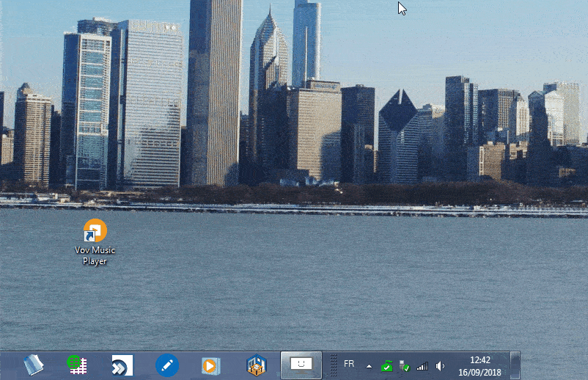Open the hexagon 3D room taskbar app

coord(257,365)
